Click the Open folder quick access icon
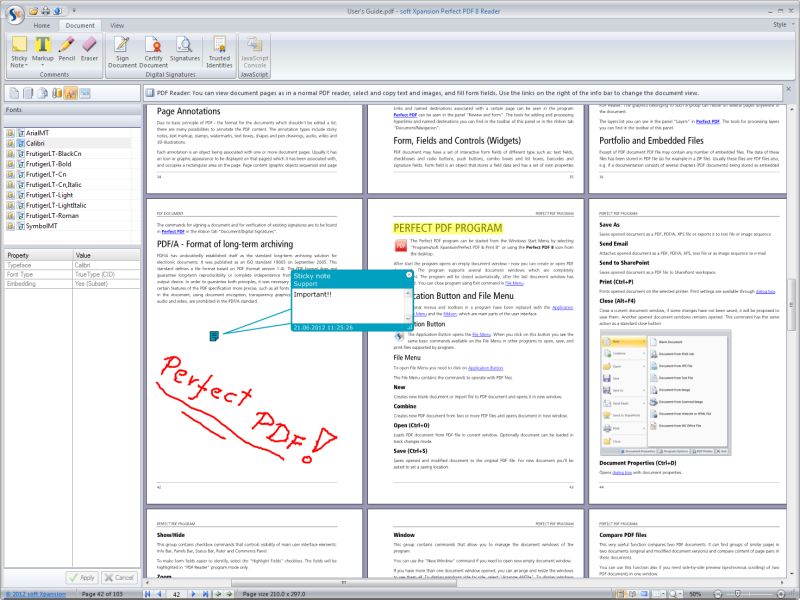The image size is (800, 600). click(x=34, y=11)
